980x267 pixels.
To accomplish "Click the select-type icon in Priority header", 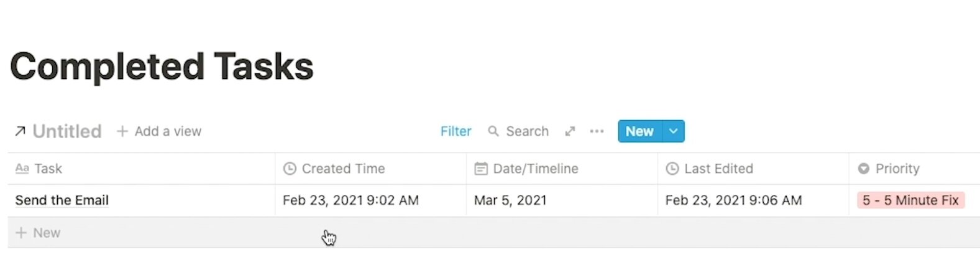I will click(863, 169).
